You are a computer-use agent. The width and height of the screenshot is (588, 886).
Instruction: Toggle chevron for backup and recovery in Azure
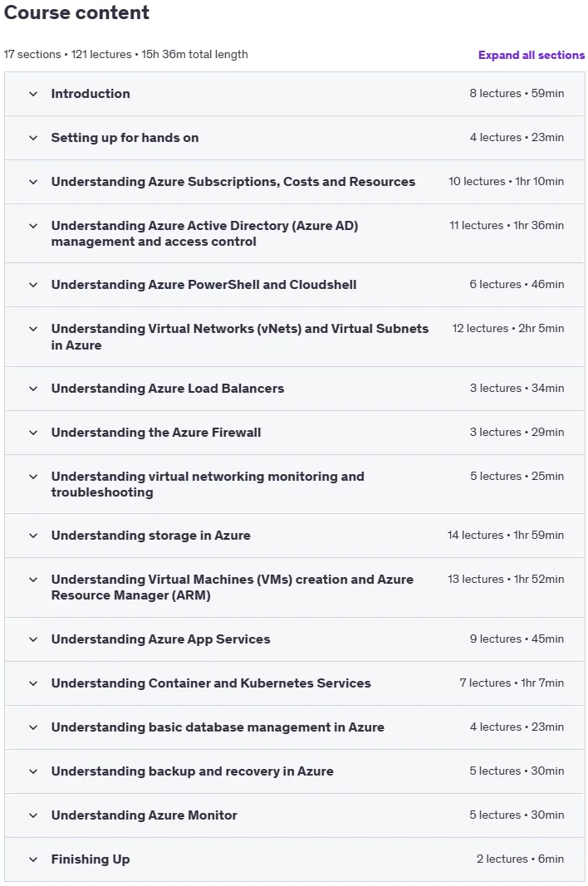[x=33, y=772]
